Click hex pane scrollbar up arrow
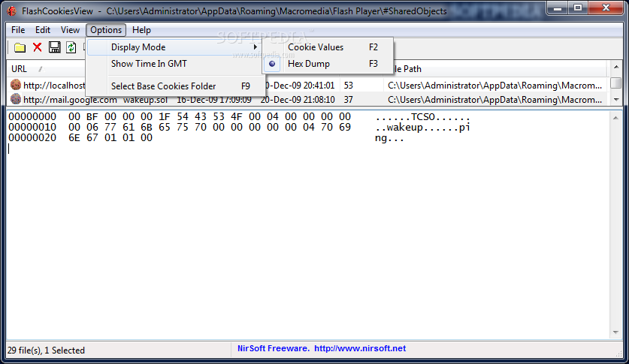 coord(615,117)
